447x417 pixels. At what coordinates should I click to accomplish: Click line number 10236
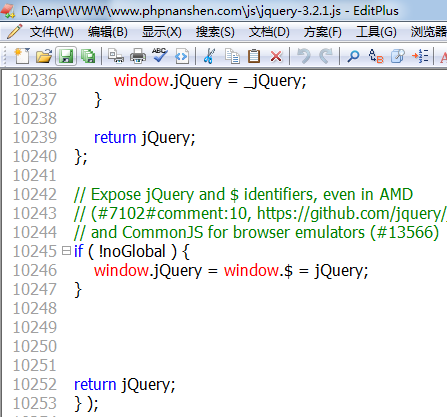pos(35,80)
